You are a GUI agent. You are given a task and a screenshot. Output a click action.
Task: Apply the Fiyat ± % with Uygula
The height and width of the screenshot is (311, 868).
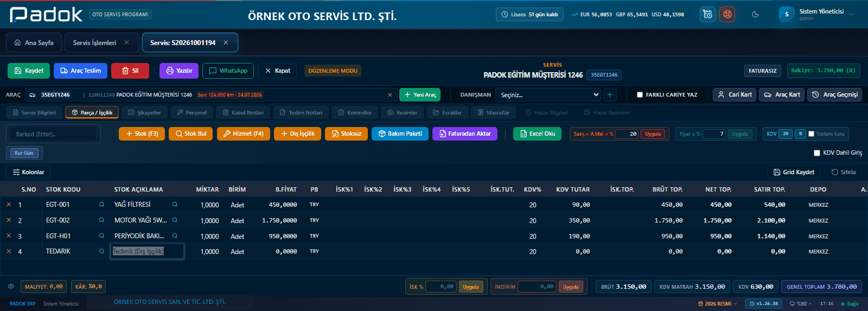[740, 134]
